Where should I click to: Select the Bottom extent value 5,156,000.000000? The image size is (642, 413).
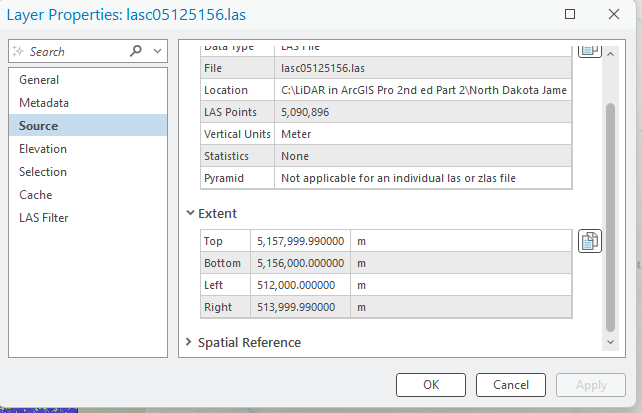pyautogui.click(x=301, y=263)
